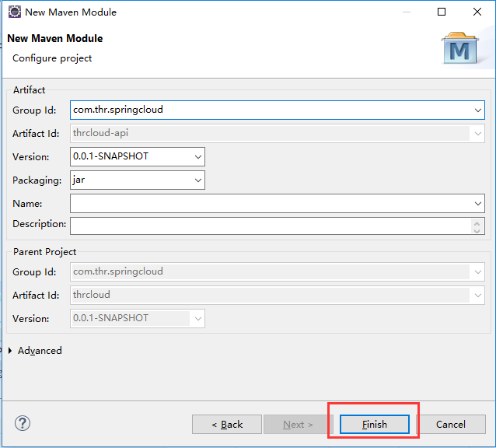Click Parent Project thrcloud Artifact Id arrow
Screen dimensions: 496x448
[x=477, y=296]
